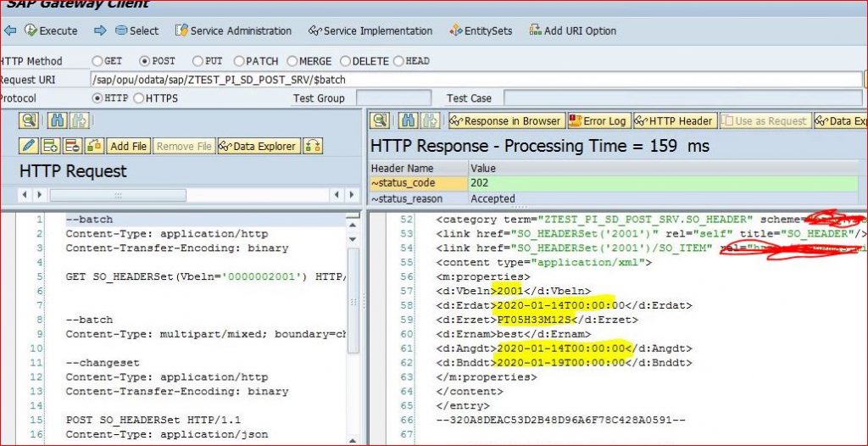Click the Find Next icon in request pane
Viewport: 868px width, 446px height.
(79, 120)
